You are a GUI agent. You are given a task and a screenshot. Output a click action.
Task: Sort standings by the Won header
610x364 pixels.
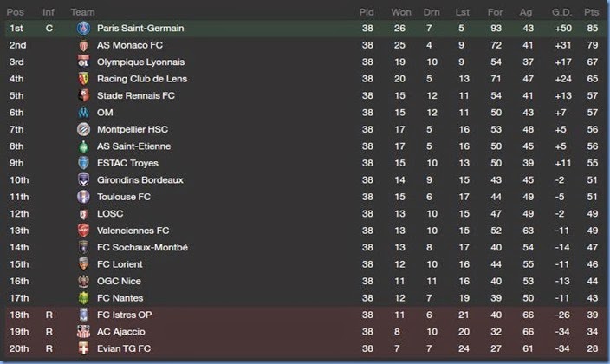(x=400, y=12)
